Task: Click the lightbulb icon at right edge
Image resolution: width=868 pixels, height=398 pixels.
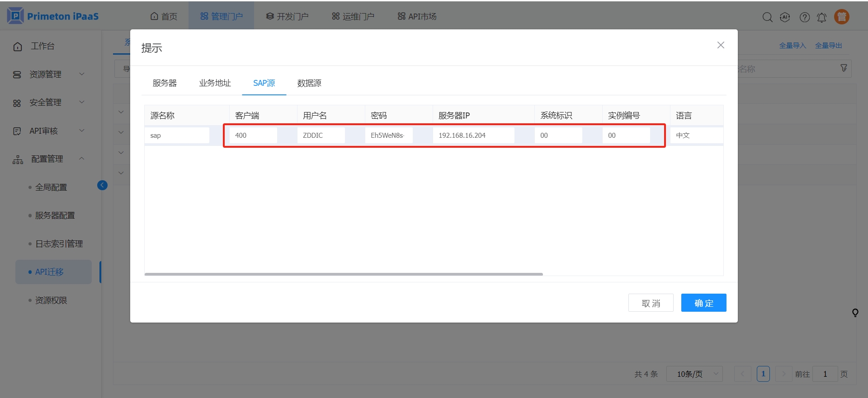Action: [x=855, y=313]
